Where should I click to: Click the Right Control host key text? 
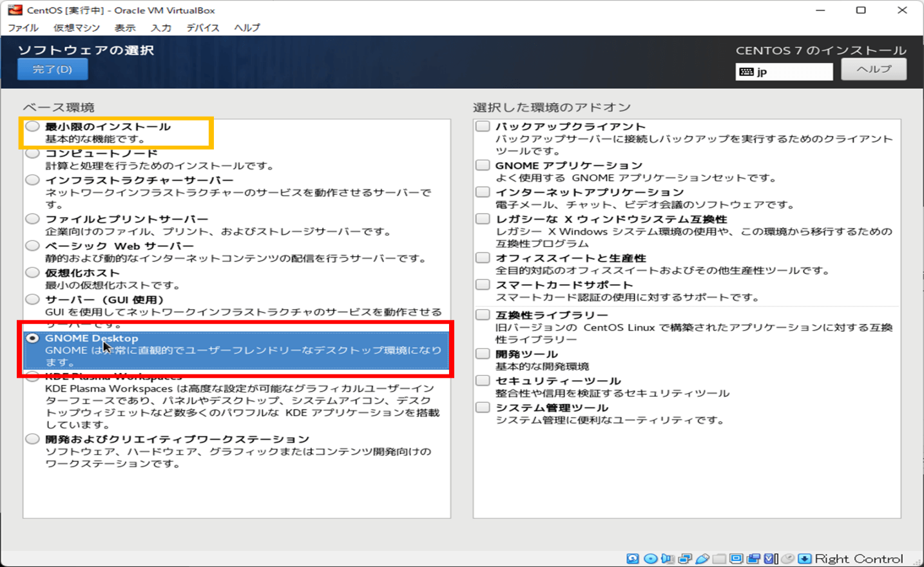pos(859,559)
